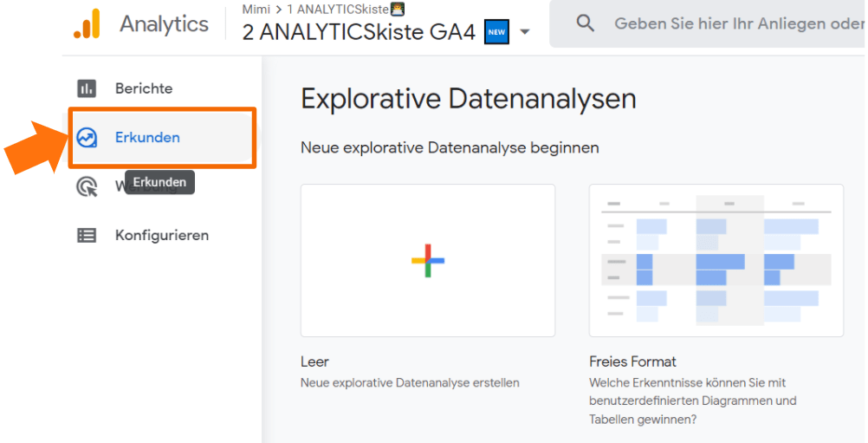868x443 pixels.
Task: Open the 2 ANALYTICSkiste GA4 property picker
Action: 359,33
